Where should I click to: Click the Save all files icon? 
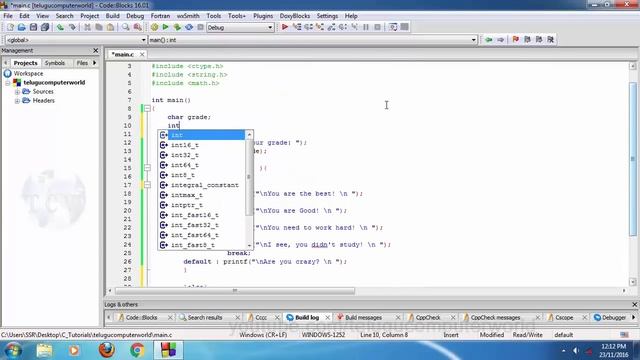[x=45, y=27]
